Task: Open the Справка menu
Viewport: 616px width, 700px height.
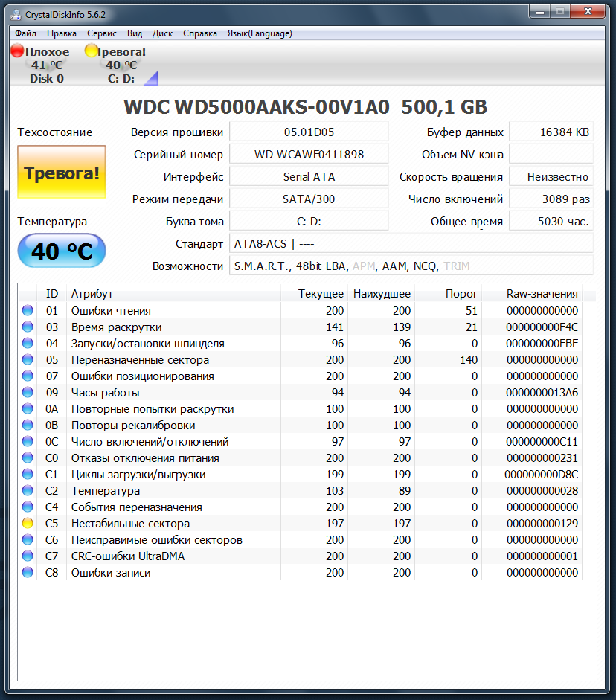Action: pyautogui.click(x=200, y=33)
